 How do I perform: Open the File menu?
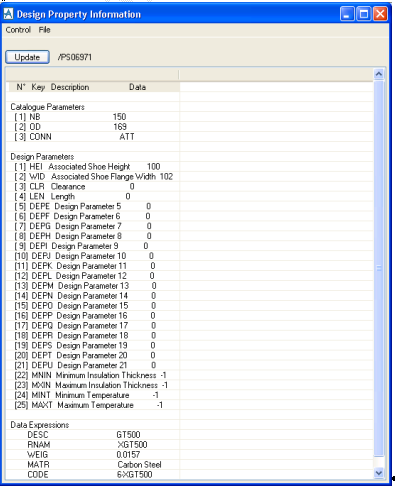44,30
